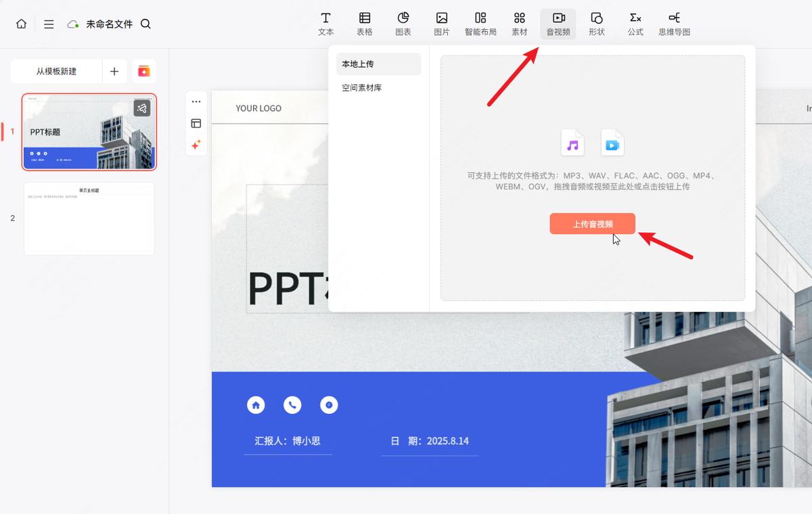Open the 表格 table tool
Image resolution: width=812 pixels, height=514 pixels.
click(364, 24)
